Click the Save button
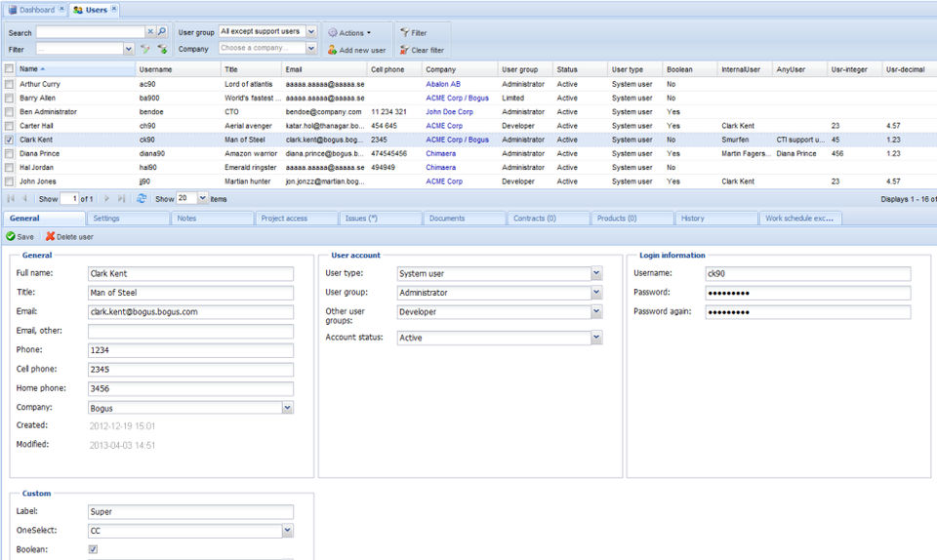Image resolution: width=937 pixels, height=560 pixels. [x=20, y=237]
